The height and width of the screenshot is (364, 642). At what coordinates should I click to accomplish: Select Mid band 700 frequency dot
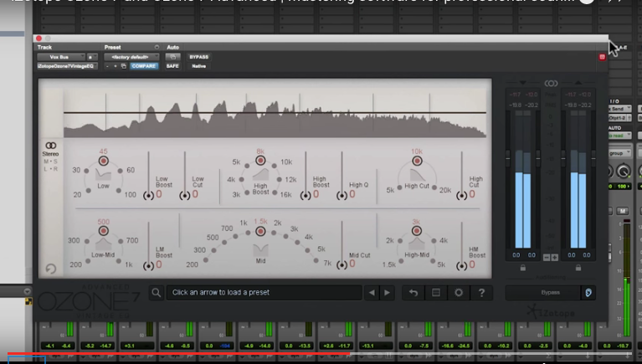click(x=235, y=236)
